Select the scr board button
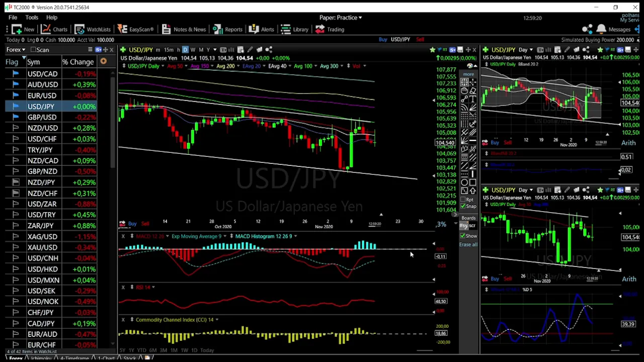Image resolution: width=644 pixels, height=362 pixels. click(x=473, y=226)
